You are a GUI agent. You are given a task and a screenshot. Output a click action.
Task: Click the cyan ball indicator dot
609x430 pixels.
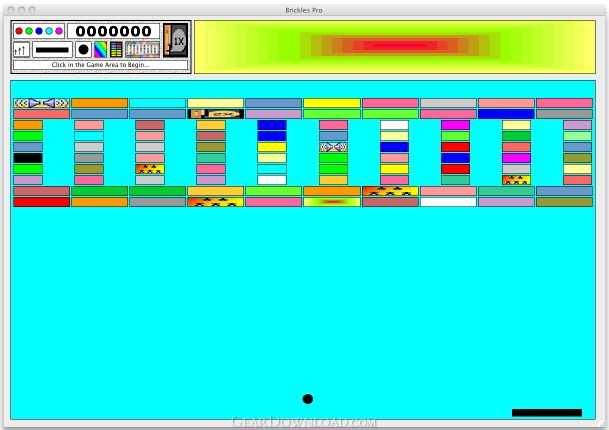49,31
